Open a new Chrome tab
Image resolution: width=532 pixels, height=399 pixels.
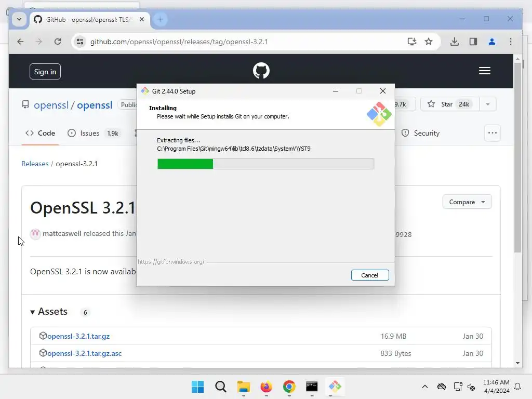tap(161, 19)
